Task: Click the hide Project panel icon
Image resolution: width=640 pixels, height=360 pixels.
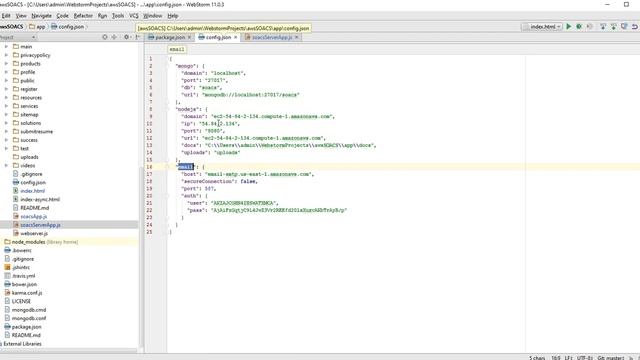Action: (x=138, y=37)
